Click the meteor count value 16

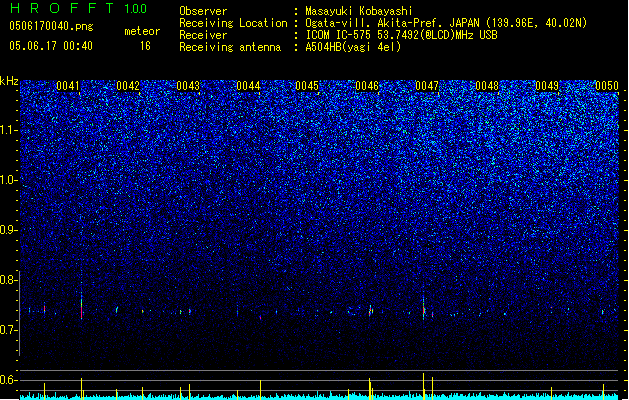(145, 46)
